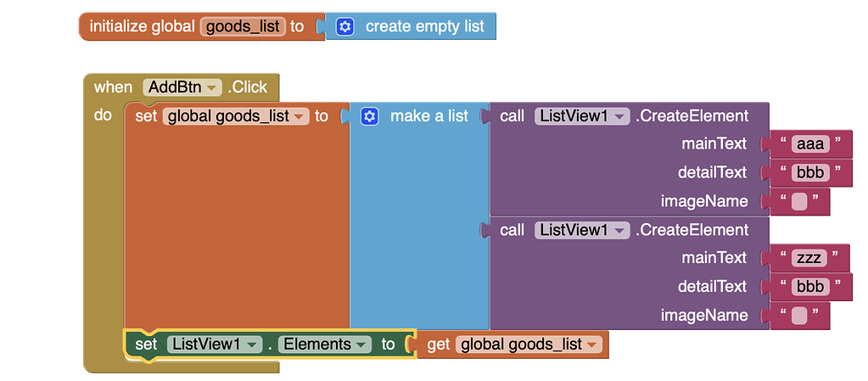Edit the goods_list variable name field
Viewport: 868px width, 381px height.
point(243,26)
